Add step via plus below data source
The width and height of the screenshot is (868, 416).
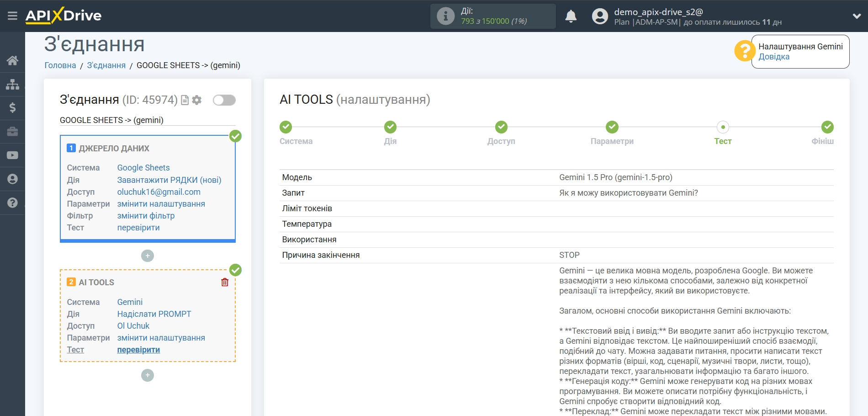tap(148, 256)
